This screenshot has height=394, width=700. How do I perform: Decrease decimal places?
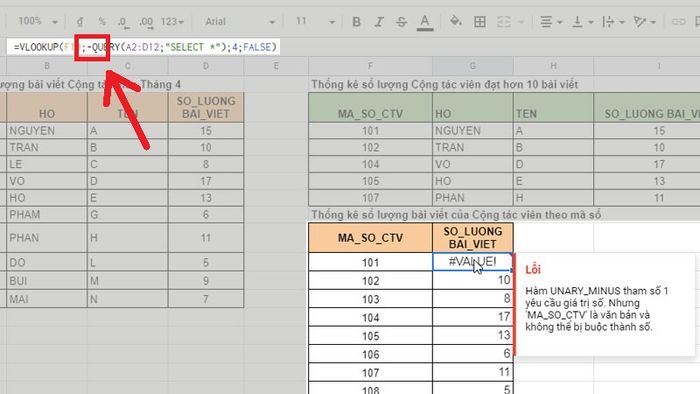coord(123,21)
